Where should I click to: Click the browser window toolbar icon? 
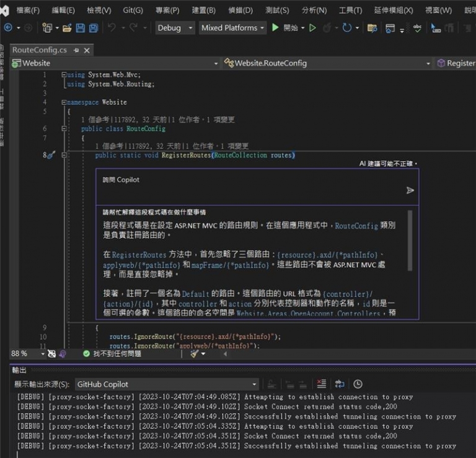click(390, 29)
